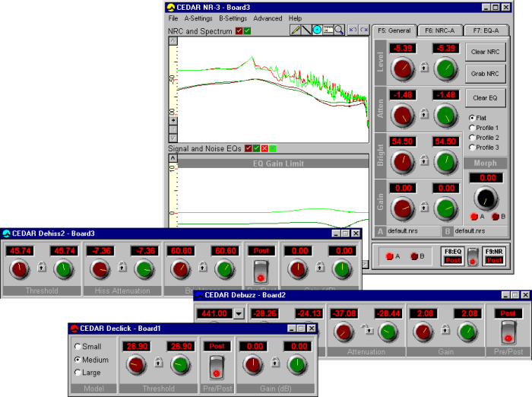Click the down arrow on spectrum axis
532x397 pixels.
pos(173,138)
